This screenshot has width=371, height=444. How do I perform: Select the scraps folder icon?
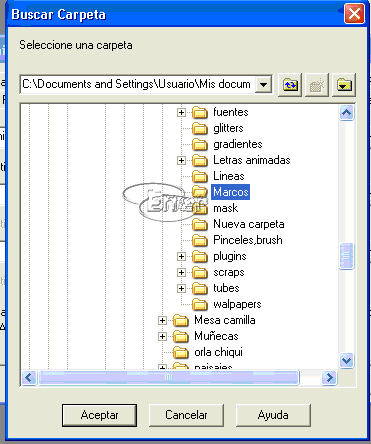[x=200, y=272]
